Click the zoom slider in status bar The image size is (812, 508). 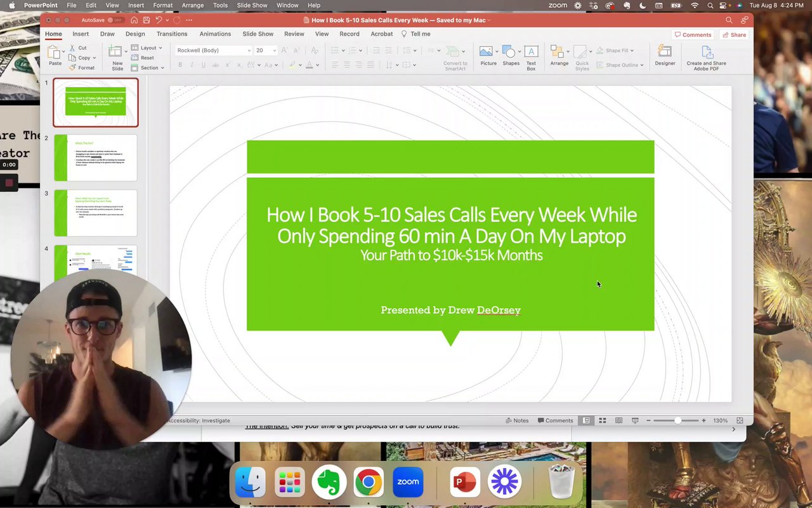coord(676,420)
